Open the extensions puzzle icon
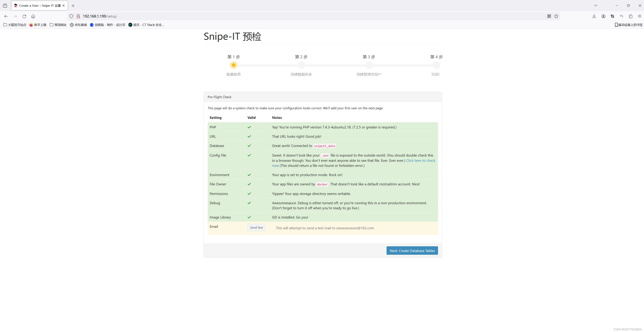The height and width of the screenshot is (332, 644). pyautogui.click(x=631, y=16)
